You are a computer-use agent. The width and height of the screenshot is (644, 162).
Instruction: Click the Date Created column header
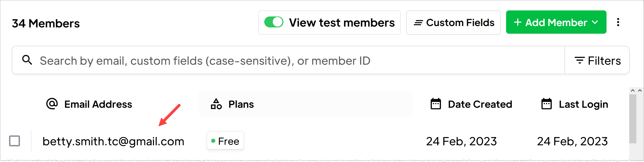pyautogui.click(x=480, y=104)
